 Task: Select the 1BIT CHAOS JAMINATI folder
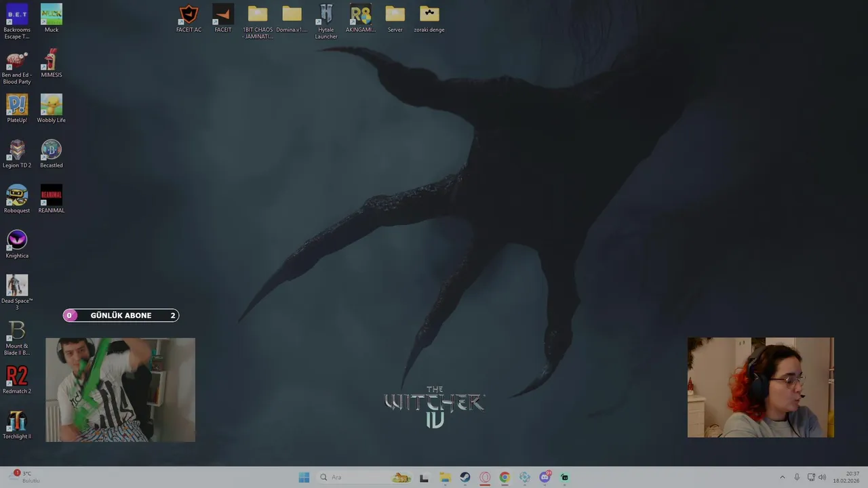[x=258, y=22]
